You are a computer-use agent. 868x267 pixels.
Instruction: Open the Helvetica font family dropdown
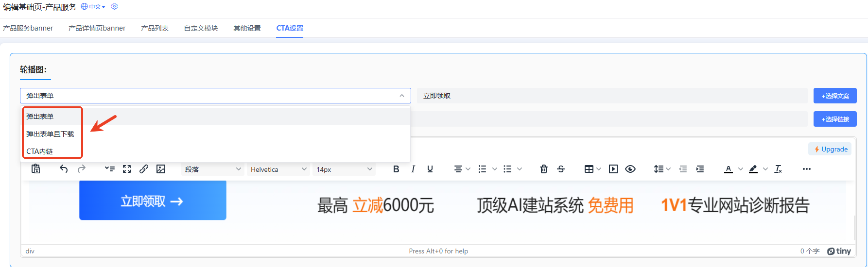278,169
